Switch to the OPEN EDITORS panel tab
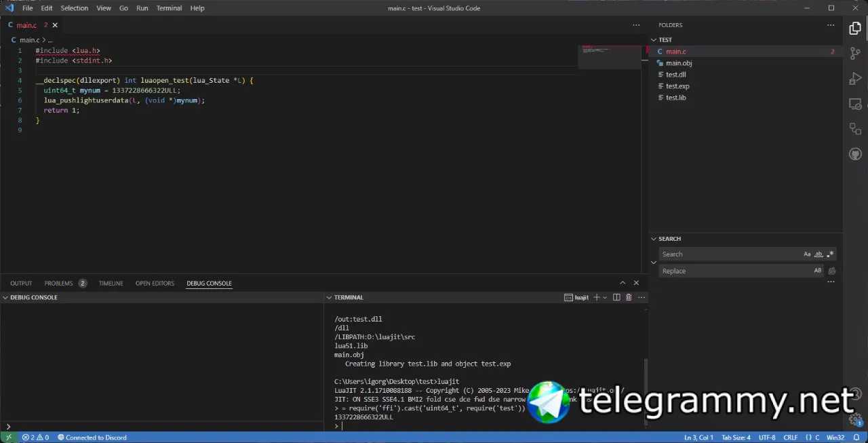 click(155, 283)
